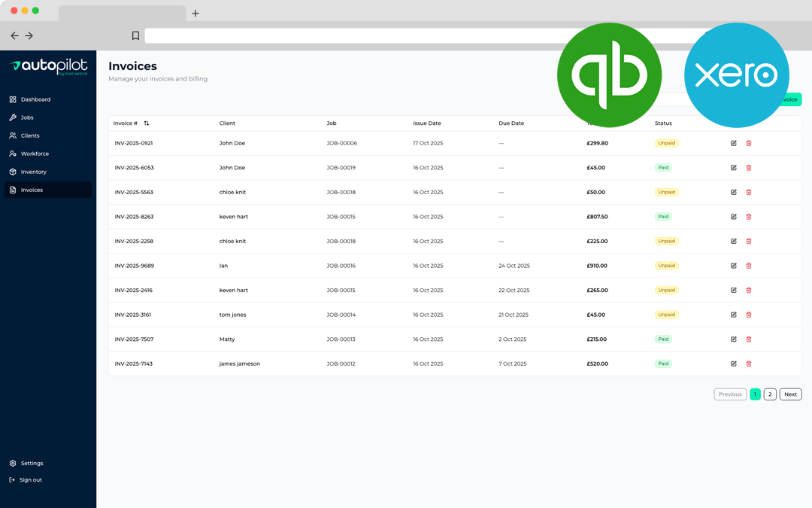
Task: Click the Invoices document icon
Action: point(13,190)
